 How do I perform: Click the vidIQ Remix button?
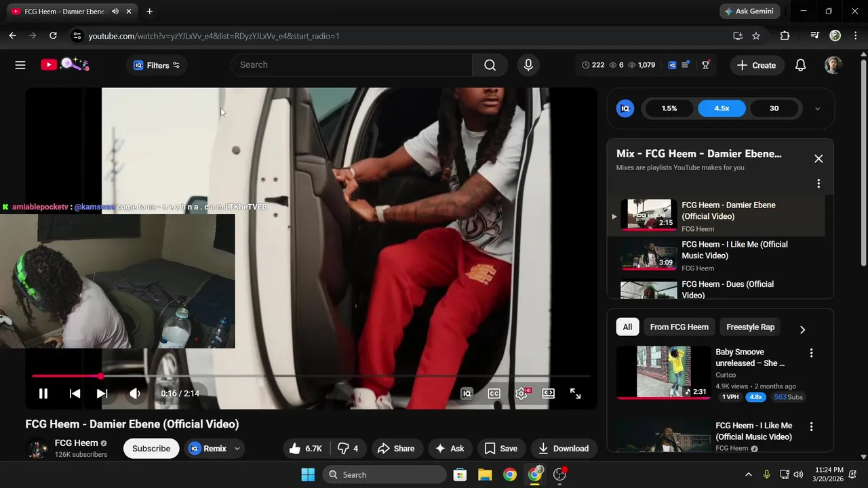coord(208,449)
